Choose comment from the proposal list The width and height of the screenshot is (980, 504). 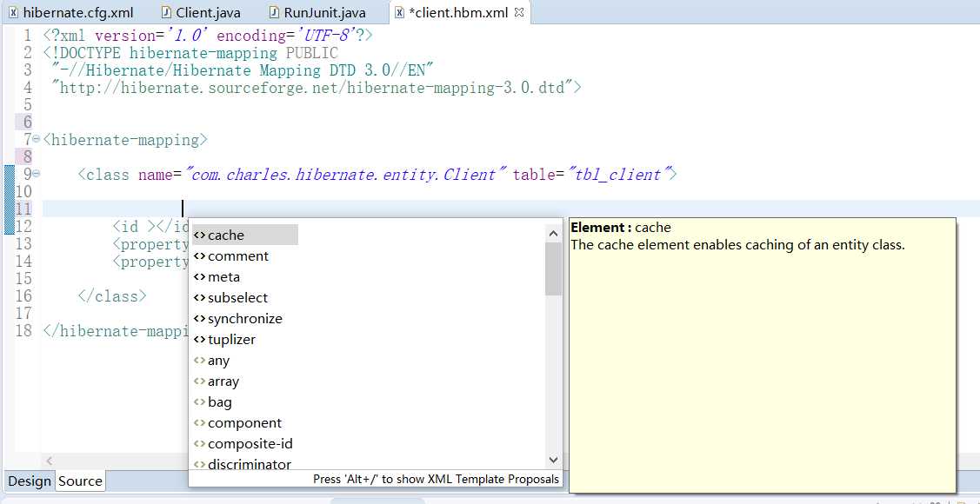pos(238,256)
